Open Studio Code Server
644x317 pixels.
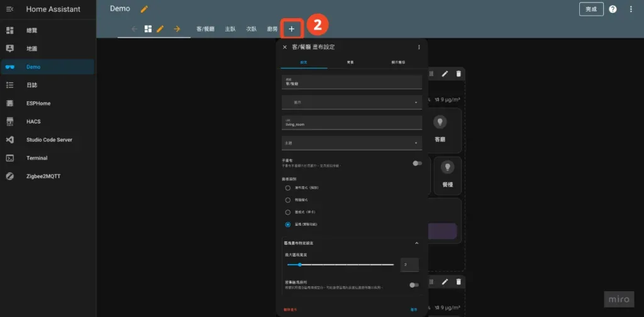(x=49, y=140)
